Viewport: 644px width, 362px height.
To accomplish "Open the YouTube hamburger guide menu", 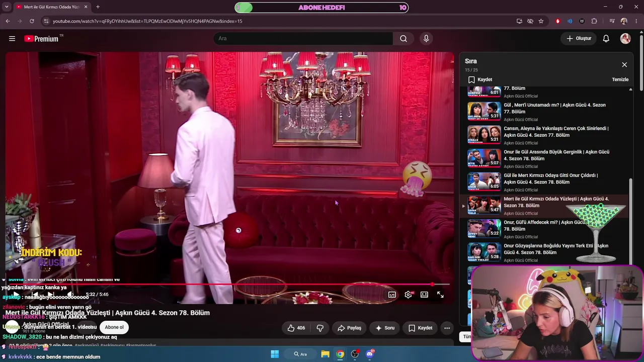I will tap(12, 39).
